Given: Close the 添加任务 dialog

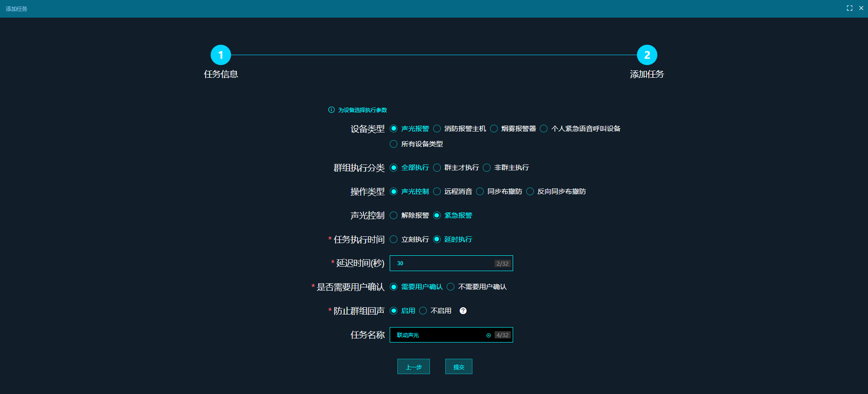Looking at the screenshot, I should (861, 8).
